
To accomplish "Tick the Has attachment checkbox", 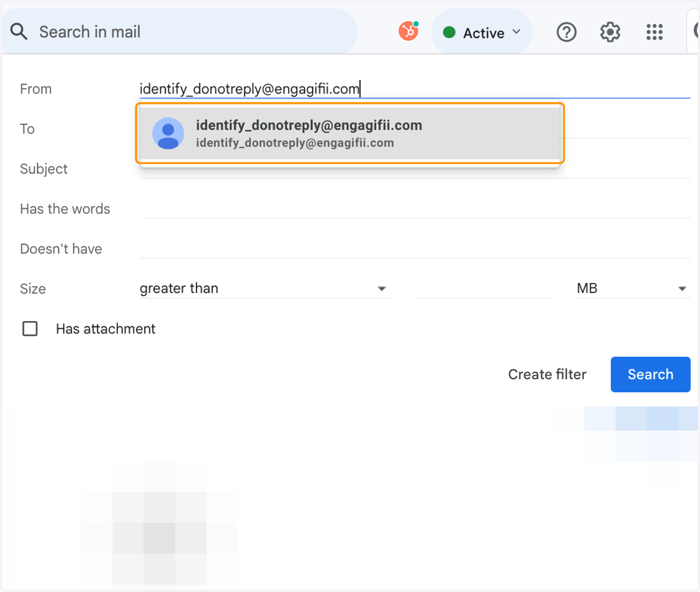I will tap(30, 329).
